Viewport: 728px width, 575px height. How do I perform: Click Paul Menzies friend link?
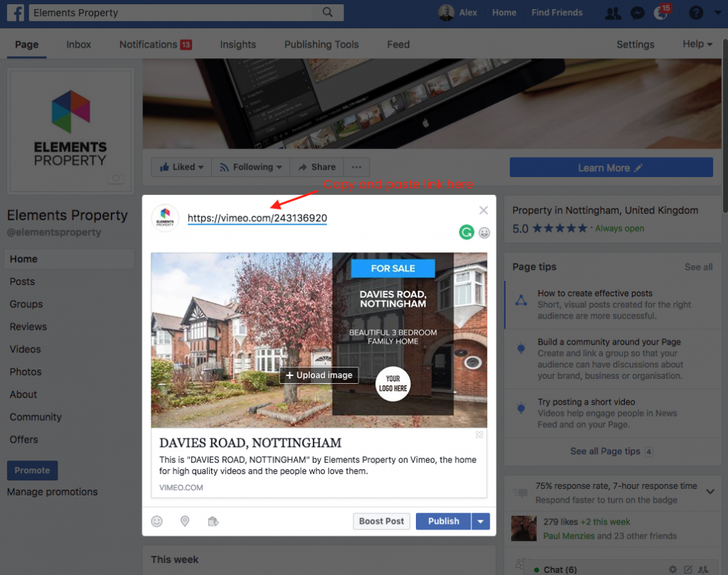(569, 536)
